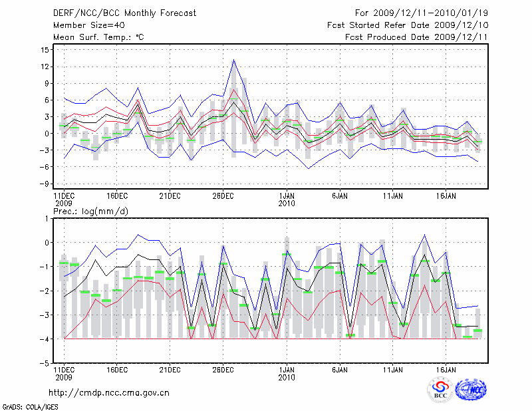Click 11JAN on the precipitation chart axis

coord(393,368)
